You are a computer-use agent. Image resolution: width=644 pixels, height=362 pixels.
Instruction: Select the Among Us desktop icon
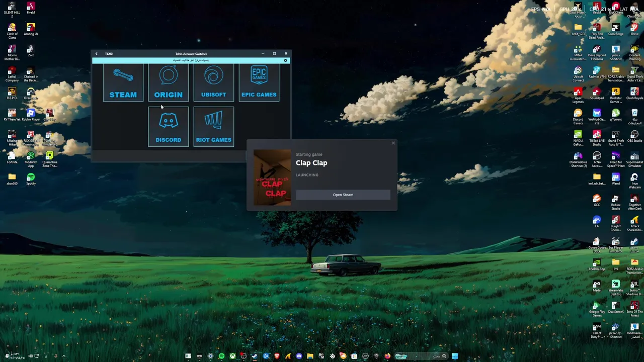[x=31, y=30]
